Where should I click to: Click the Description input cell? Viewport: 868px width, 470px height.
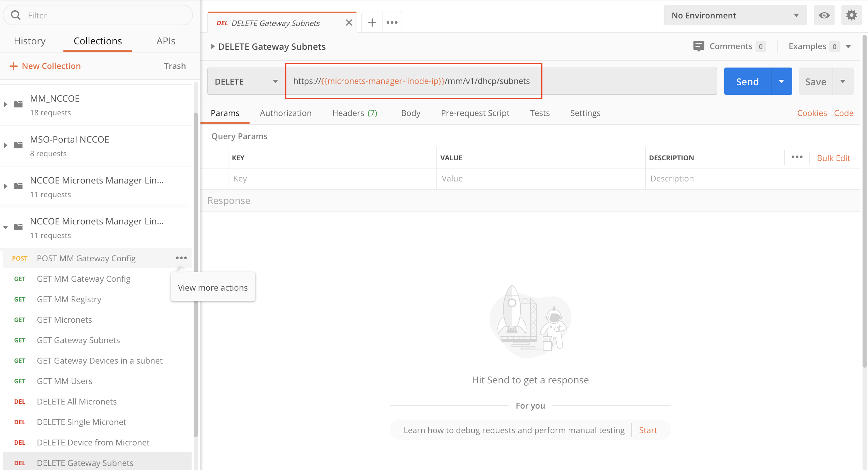[752, 179]
